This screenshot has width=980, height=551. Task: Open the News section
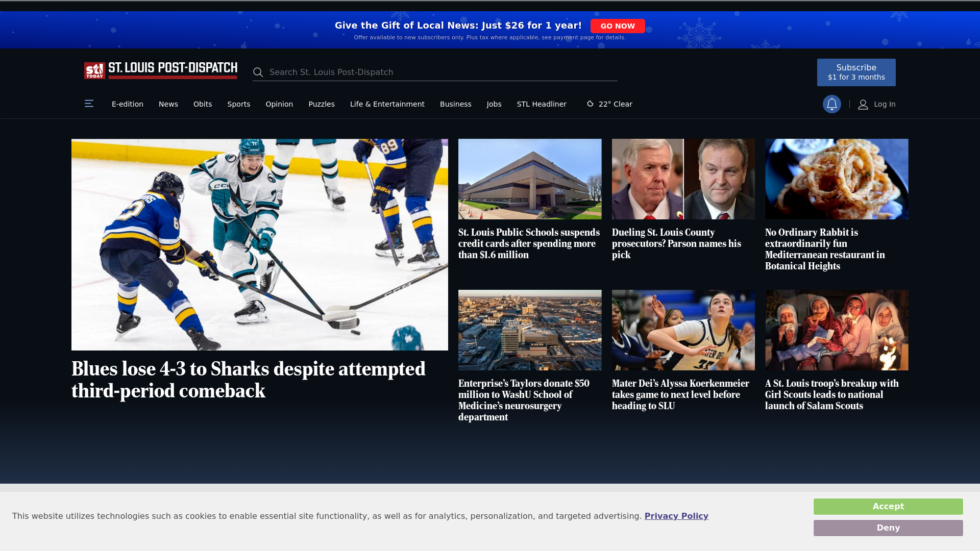[x=168, y=104]
